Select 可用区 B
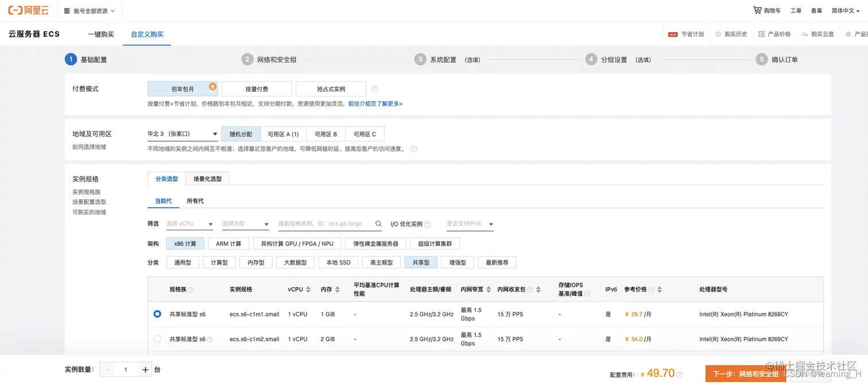The height and width of the screenshot is (383, 868). tap(325, 134)
